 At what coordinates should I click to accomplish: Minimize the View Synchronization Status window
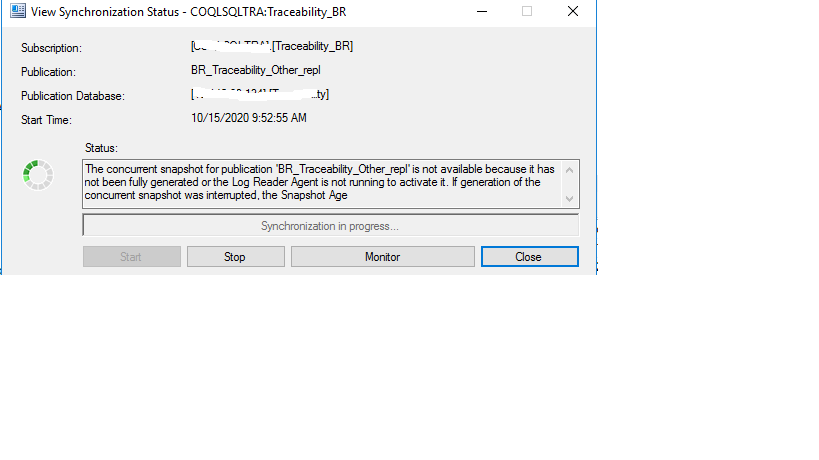point(482,11)
